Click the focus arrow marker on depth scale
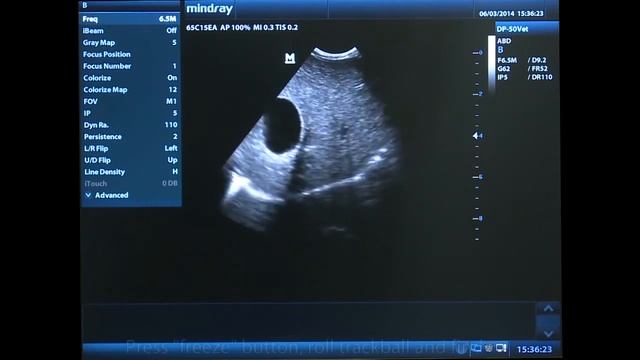 tap(476, 136)
